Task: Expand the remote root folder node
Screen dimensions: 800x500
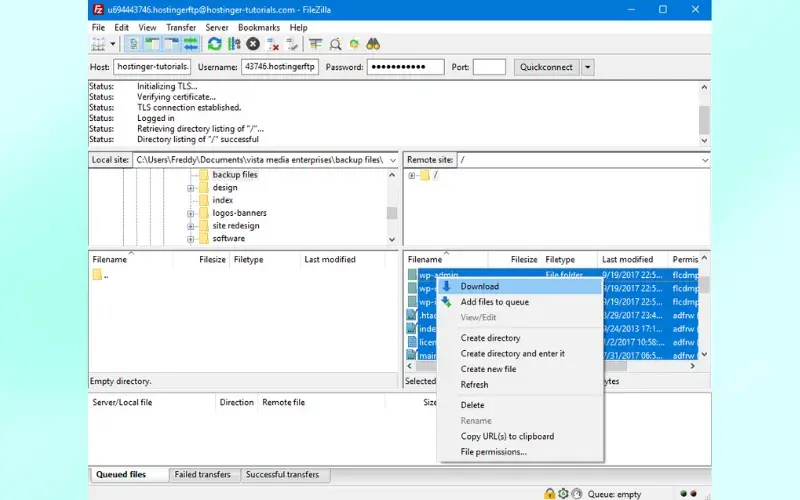Action: 411,176
